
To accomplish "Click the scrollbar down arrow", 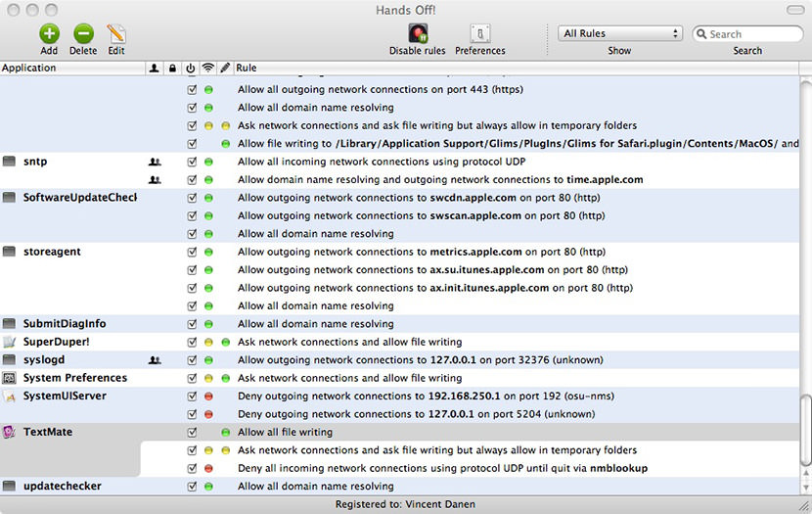I will 806,487.
